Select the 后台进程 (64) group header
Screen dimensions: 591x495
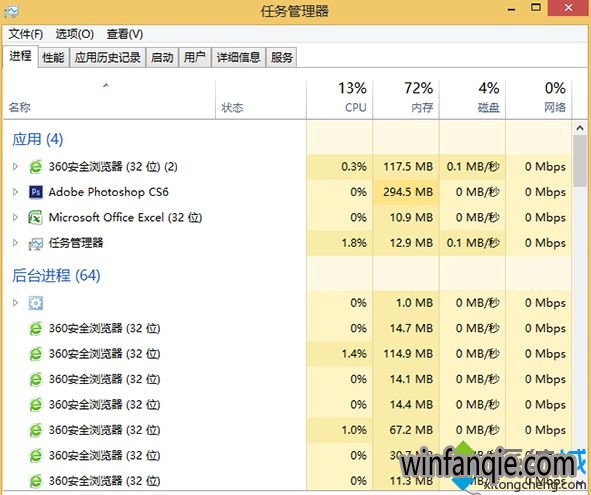click(56, 276)
